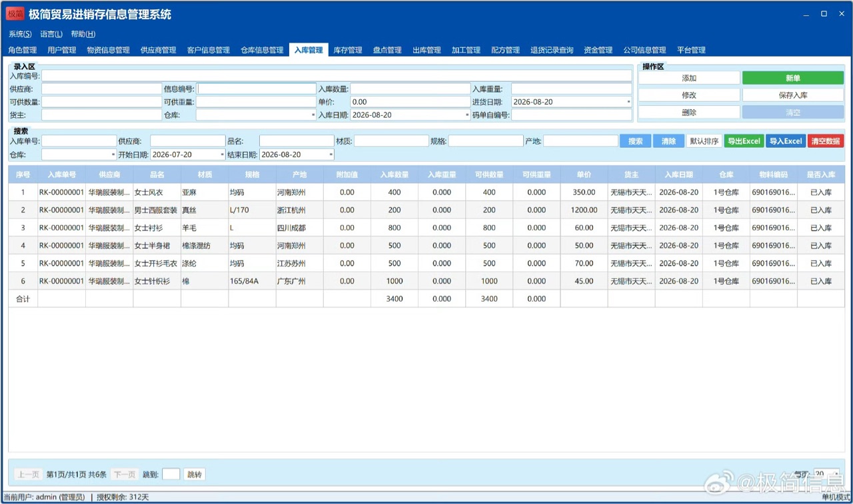This screenshot has height=504, width=853.
Task: Click the red 清空数据 button
Action: click(x=826, y=141)
